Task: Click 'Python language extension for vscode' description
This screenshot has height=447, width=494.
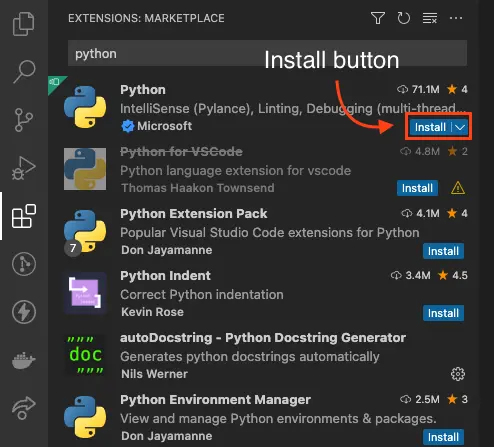Action: [235, 171]
